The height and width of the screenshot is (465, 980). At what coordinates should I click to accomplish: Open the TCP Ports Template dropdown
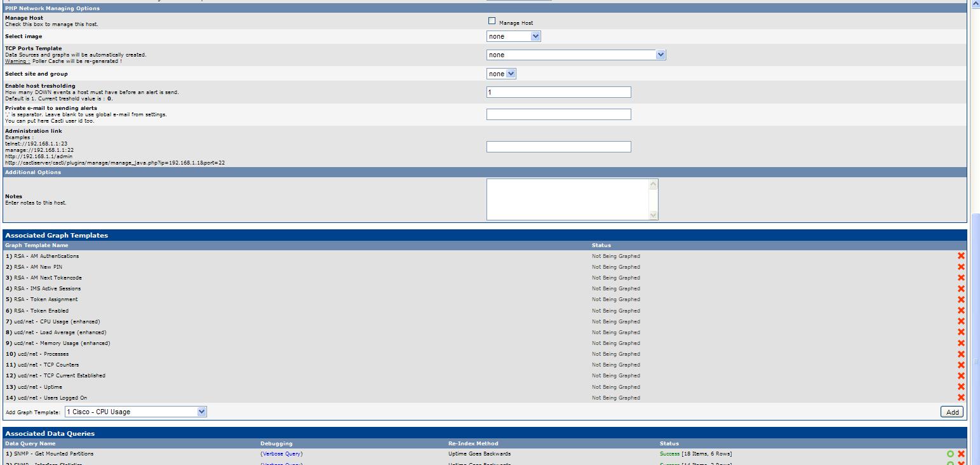click(x=576, y=55)
